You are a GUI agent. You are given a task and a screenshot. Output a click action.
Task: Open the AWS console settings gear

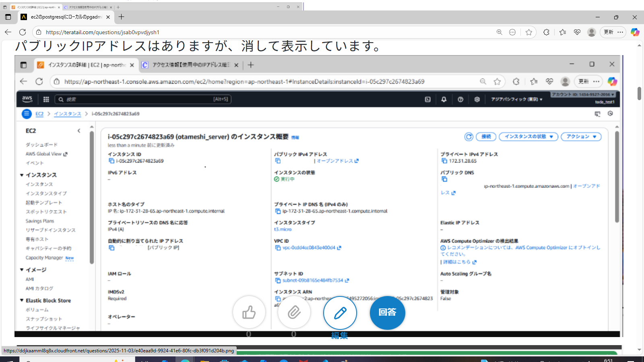tap(477, 99)
